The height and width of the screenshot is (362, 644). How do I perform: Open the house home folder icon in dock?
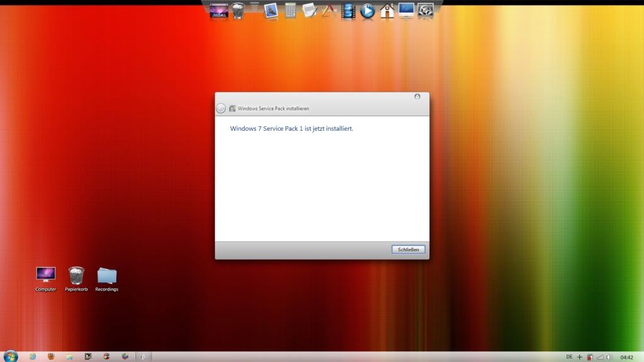tap(387, 11)
